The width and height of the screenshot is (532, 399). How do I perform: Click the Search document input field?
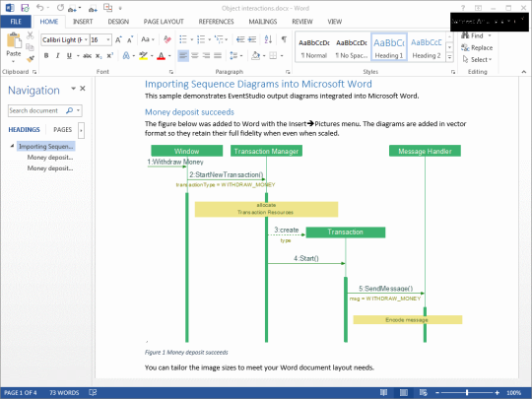pyautogui.click(x=36, y=110)
